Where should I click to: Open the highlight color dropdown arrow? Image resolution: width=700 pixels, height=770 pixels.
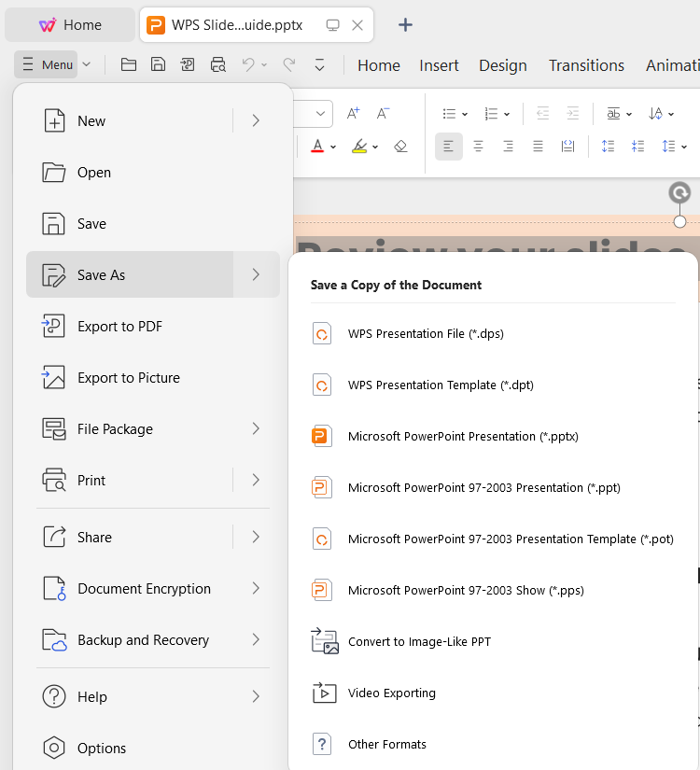point(375,147)
